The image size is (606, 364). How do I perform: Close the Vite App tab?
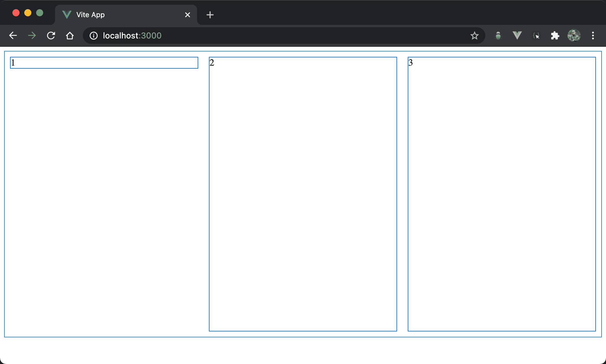click(187, 15)
